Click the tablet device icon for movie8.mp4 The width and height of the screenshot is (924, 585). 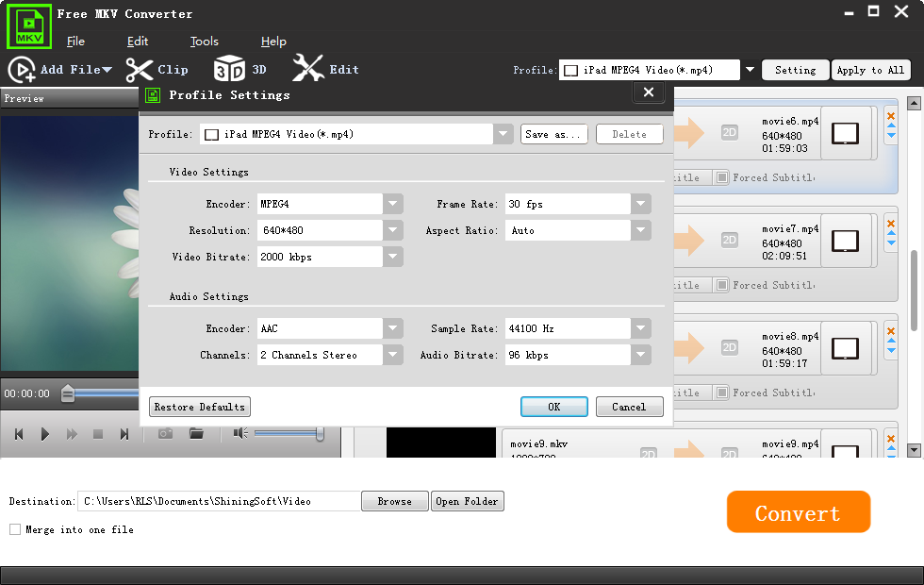(845, 348)
